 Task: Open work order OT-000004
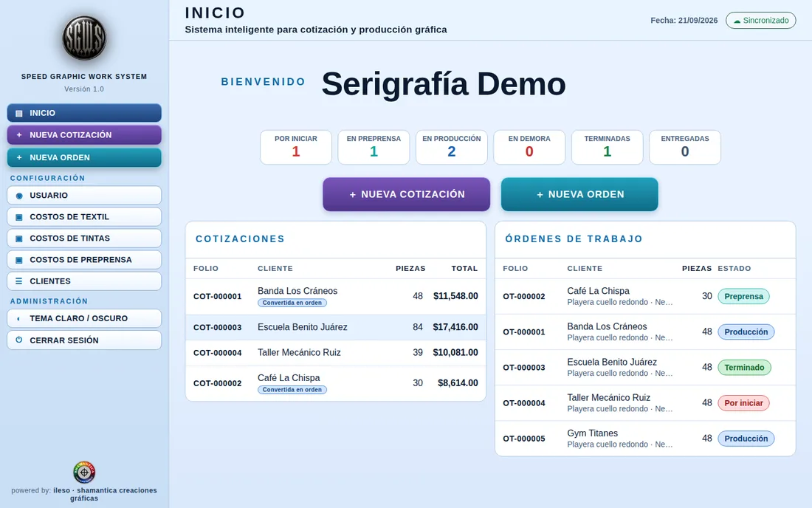coord(645,403)
